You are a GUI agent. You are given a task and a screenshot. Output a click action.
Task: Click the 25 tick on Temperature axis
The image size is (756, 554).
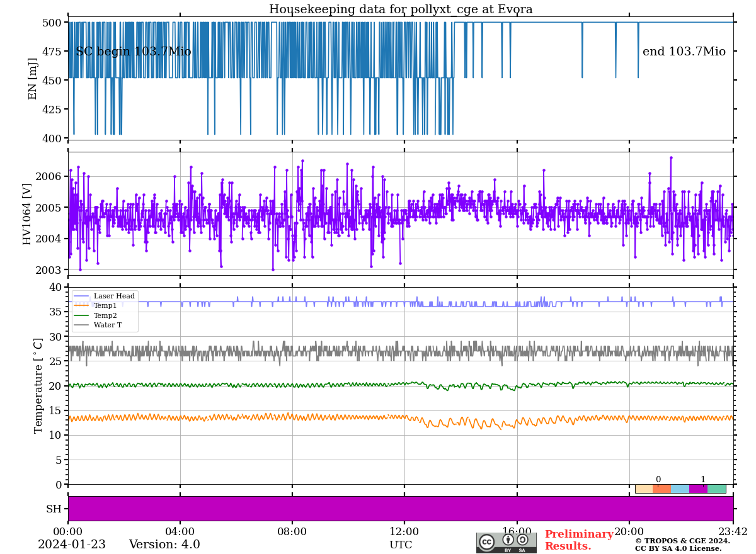point(55,361)
